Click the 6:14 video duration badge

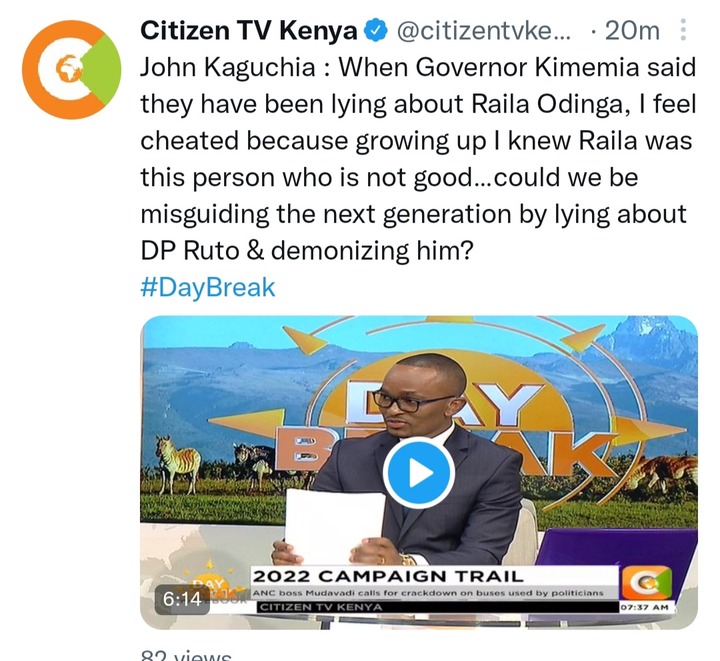[x=182, y=599]
